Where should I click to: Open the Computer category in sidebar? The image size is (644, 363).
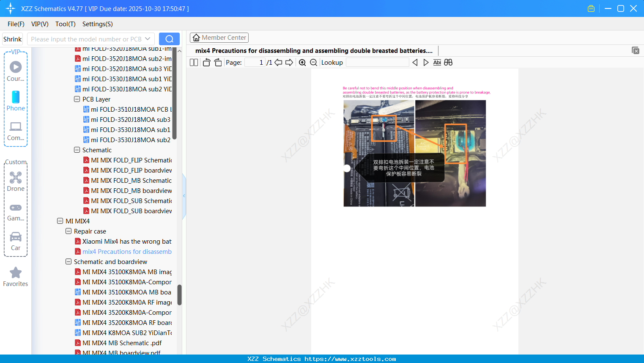pos(16,131)
